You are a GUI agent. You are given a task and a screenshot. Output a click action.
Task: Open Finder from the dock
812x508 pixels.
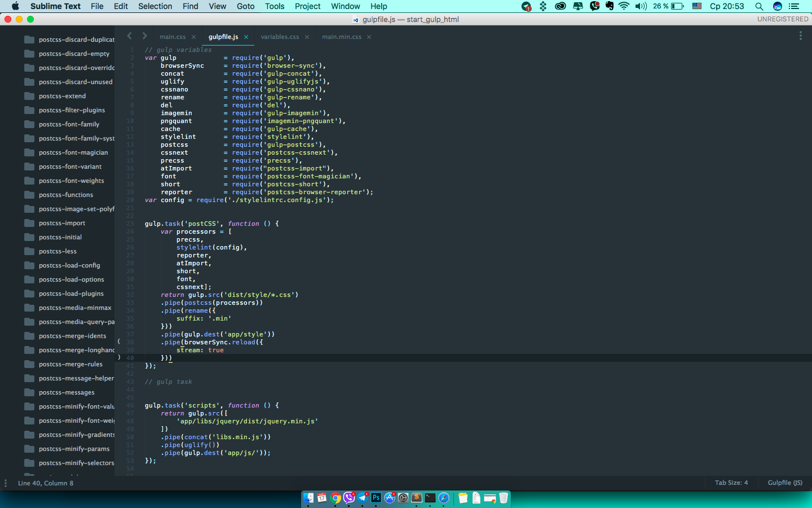click(308, 498)
